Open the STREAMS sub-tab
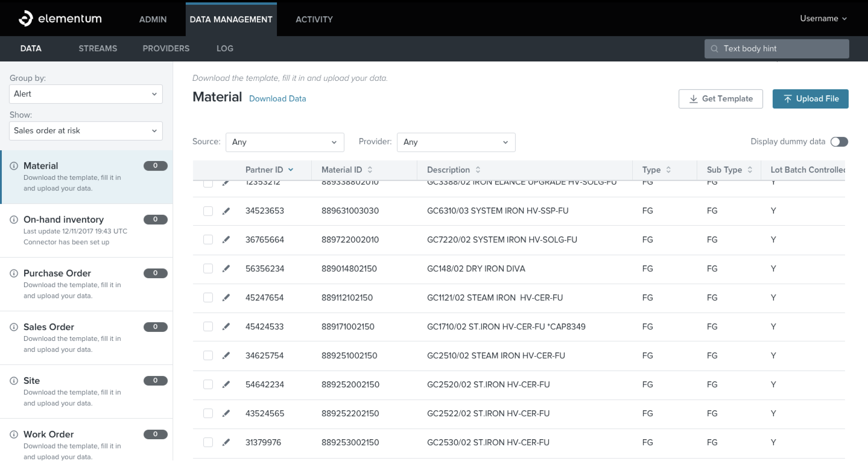 [98, 49]
